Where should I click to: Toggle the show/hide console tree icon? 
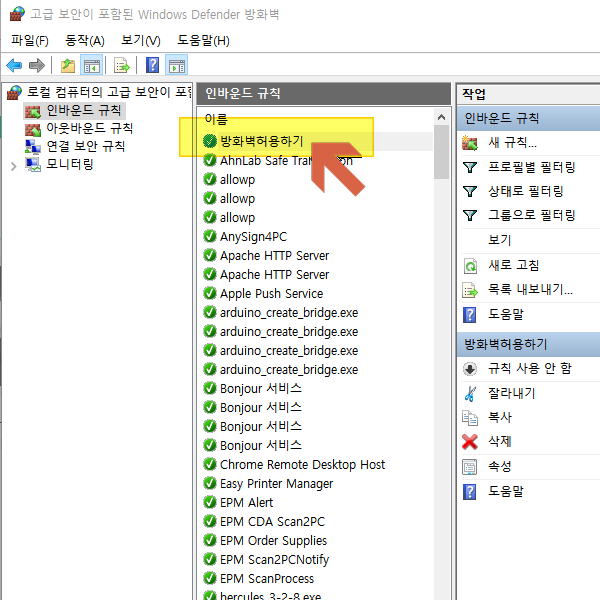91,65
